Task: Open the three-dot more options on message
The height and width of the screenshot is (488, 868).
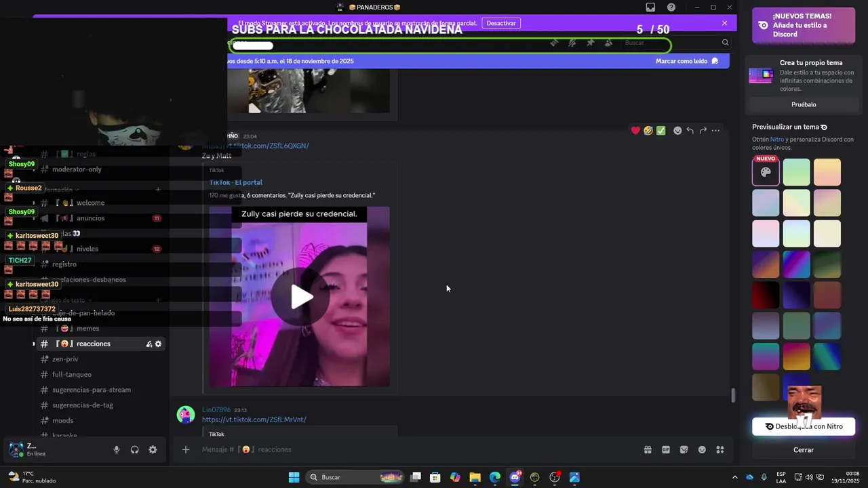Action: pyautogui.click(x=715, y=131)
